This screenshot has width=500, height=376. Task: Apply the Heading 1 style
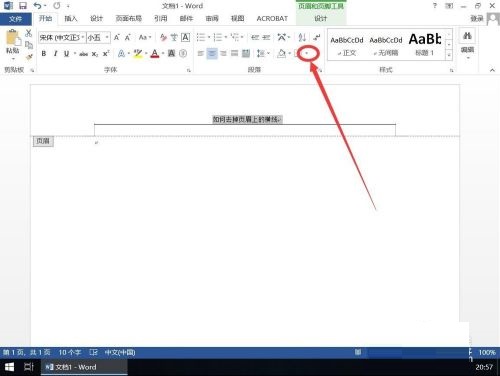(x=425, y=45)
